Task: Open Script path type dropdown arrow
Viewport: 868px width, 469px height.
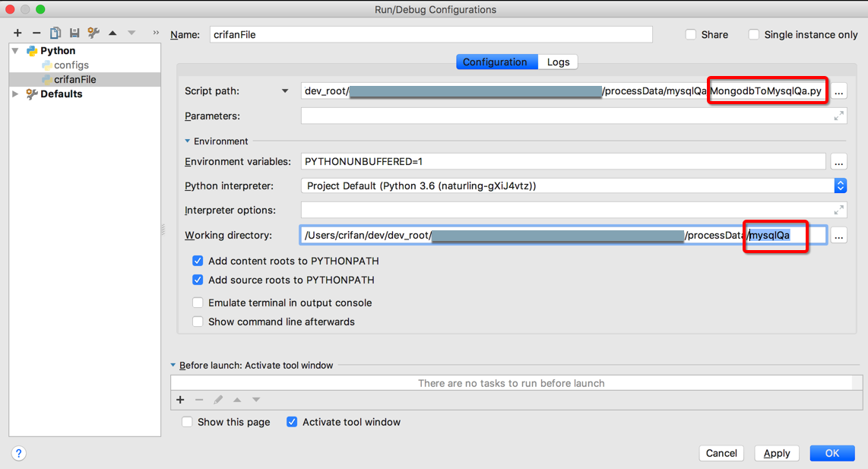Action: tap(284, 90)
